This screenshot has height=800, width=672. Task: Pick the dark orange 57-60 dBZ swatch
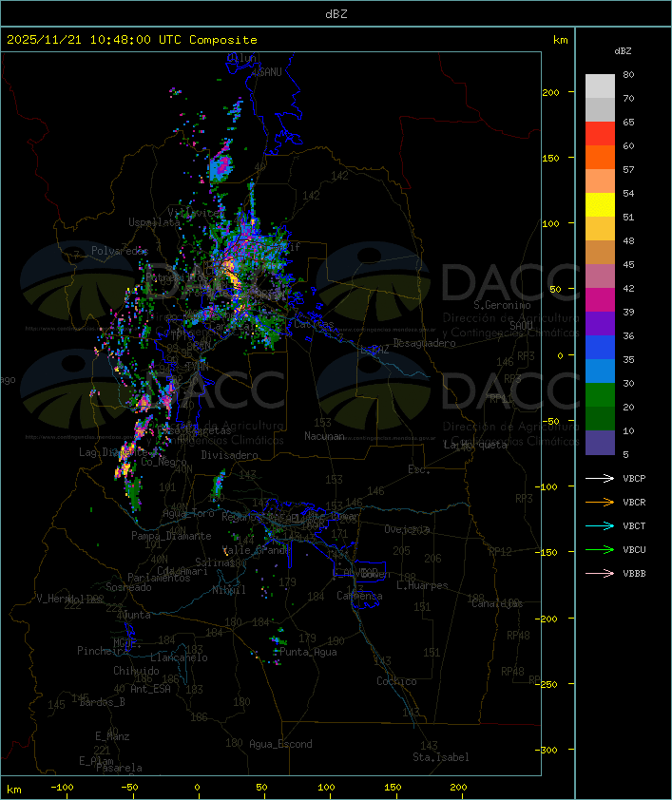600,157
